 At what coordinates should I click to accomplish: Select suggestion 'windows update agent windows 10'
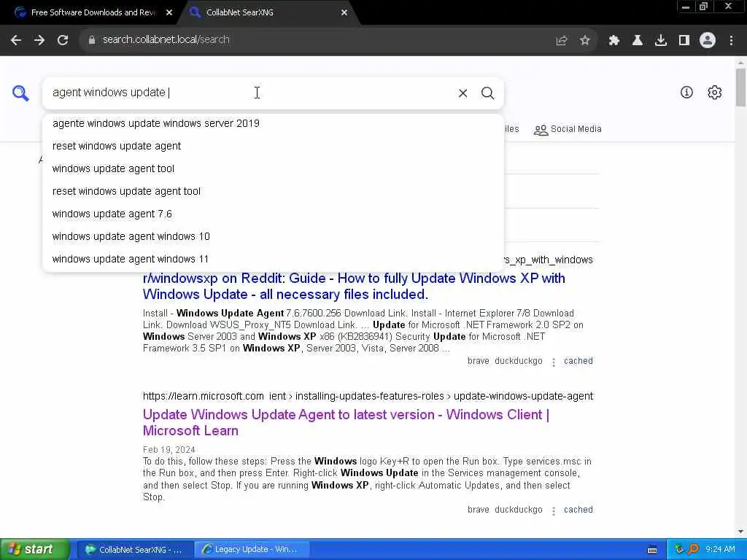click(273, 236)
